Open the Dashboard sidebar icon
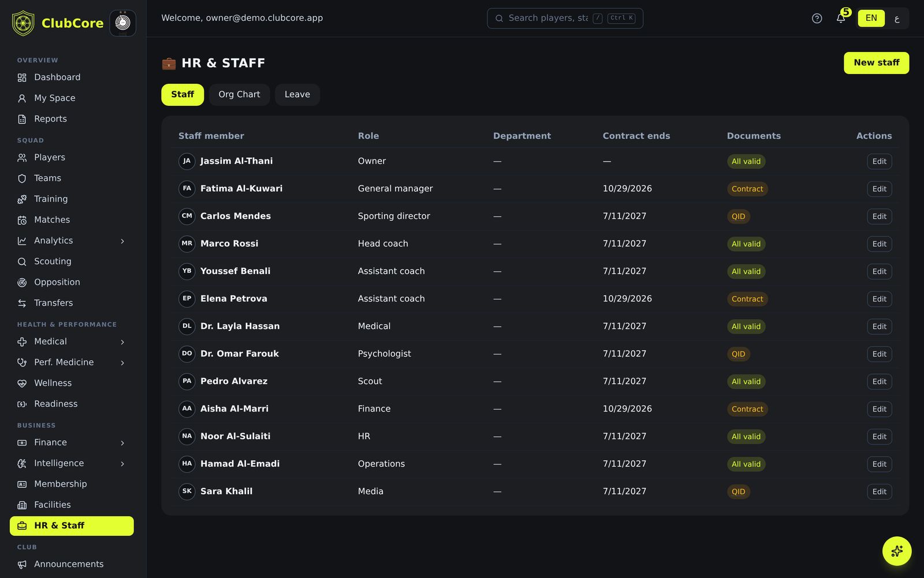 (22, 77)
